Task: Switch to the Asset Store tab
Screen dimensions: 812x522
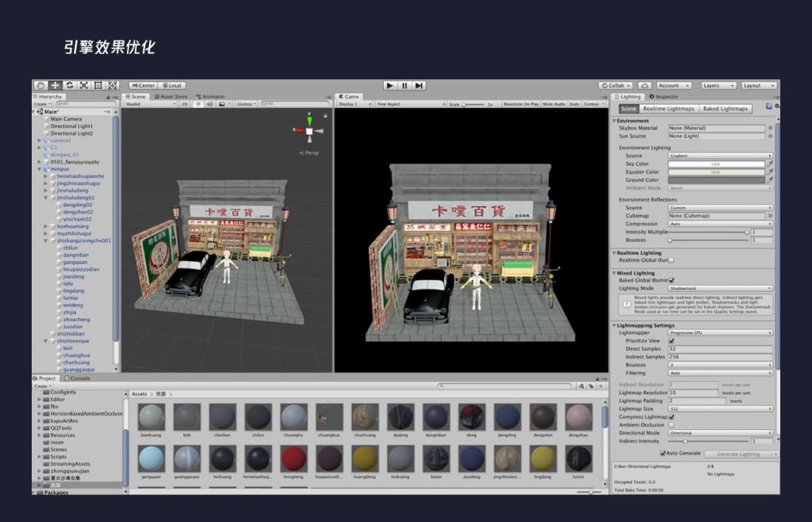Action: 171,97
